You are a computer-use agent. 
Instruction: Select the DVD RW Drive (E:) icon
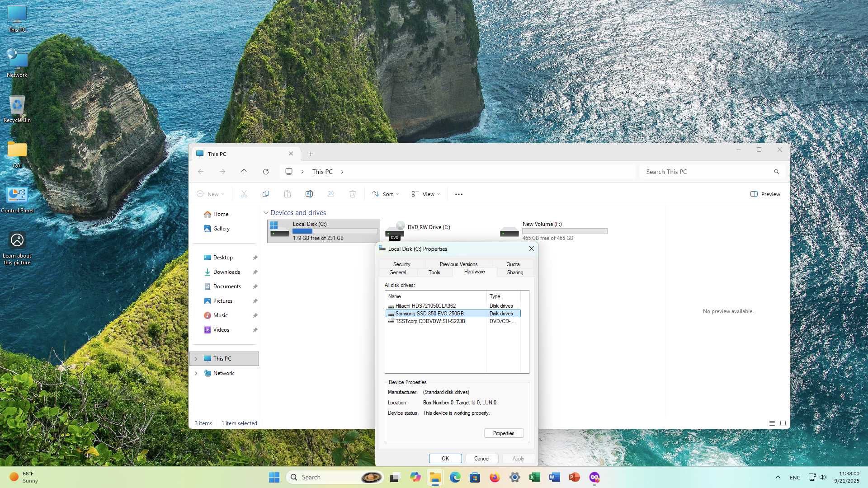[395, 231]
